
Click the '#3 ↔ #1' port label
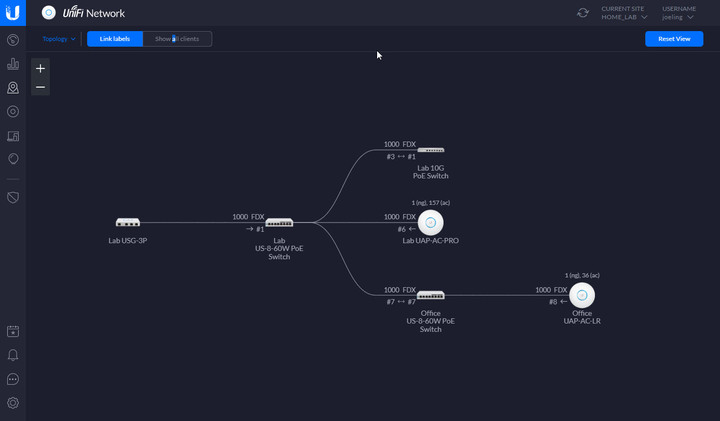[x=401, y=157]
